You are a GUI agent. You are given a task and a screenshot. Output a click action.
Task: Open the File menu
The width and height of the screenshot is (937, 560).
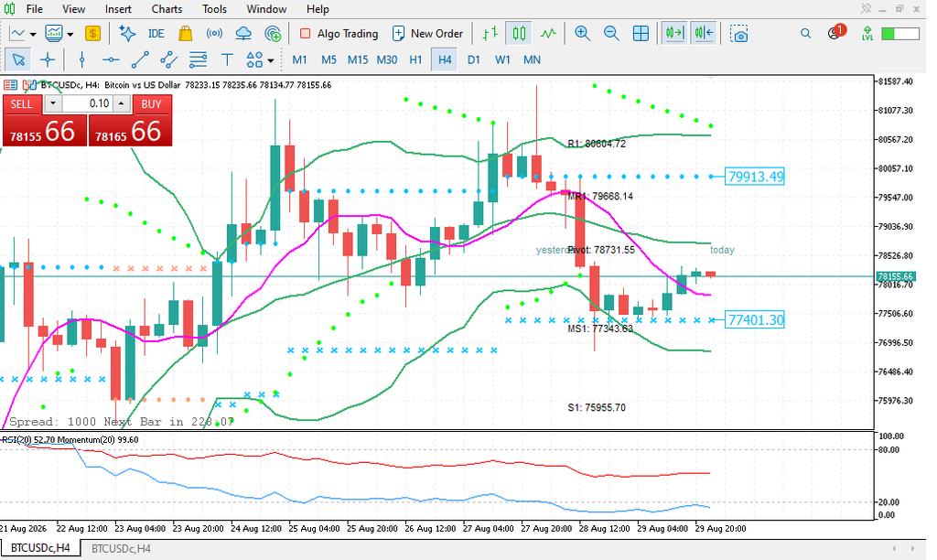tap(35, 9)
